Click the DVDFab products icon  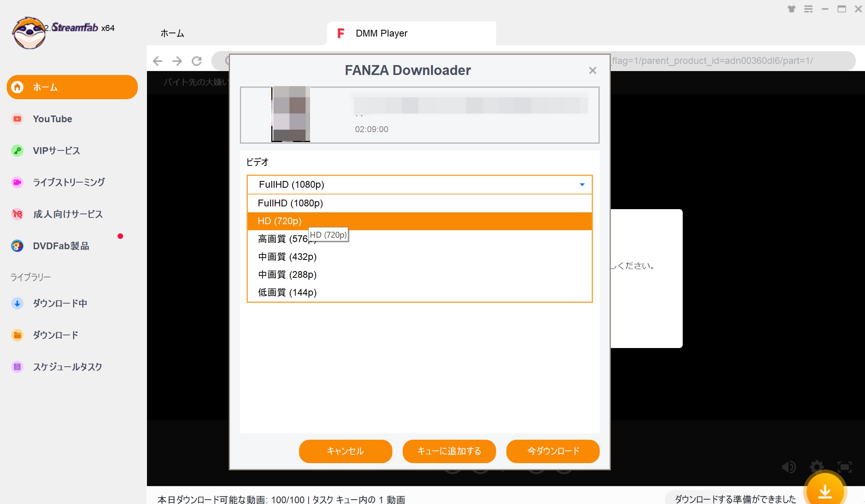tap(17, 246)
